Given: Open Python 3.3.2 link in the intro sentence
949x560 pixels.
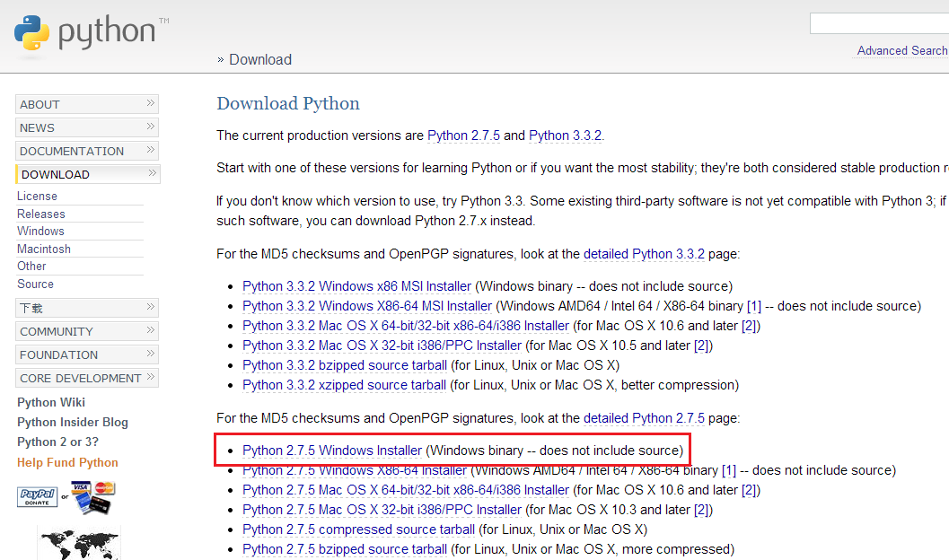Looking at the screenshot, I should [x=566, y=136].
